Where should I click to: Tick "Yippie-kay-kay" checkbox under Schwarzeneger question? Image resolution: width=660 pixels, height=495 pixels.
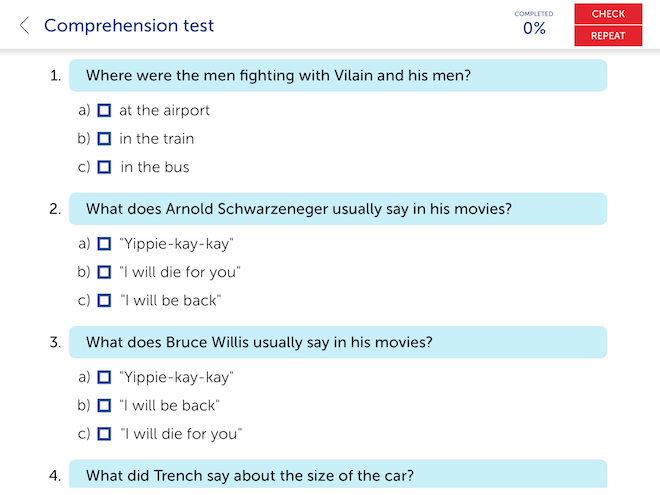point(104,243)
